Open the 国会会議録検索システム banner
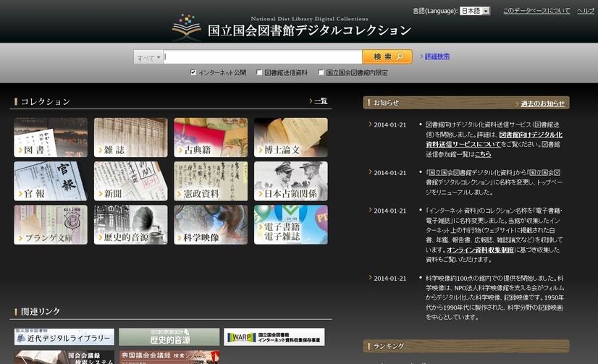Image resolution: width=598 pixels, height=364 pixels. (64, 357)
